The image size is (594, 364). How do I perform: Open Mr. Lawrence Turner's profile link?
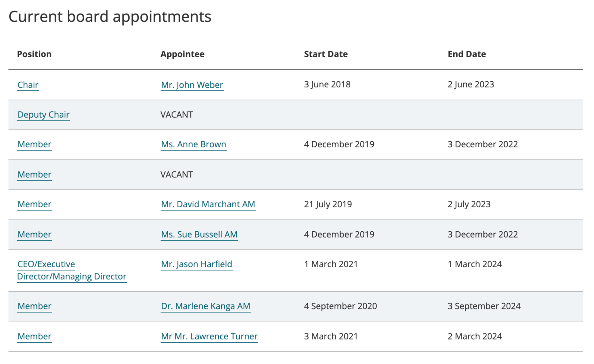[209, 336]
